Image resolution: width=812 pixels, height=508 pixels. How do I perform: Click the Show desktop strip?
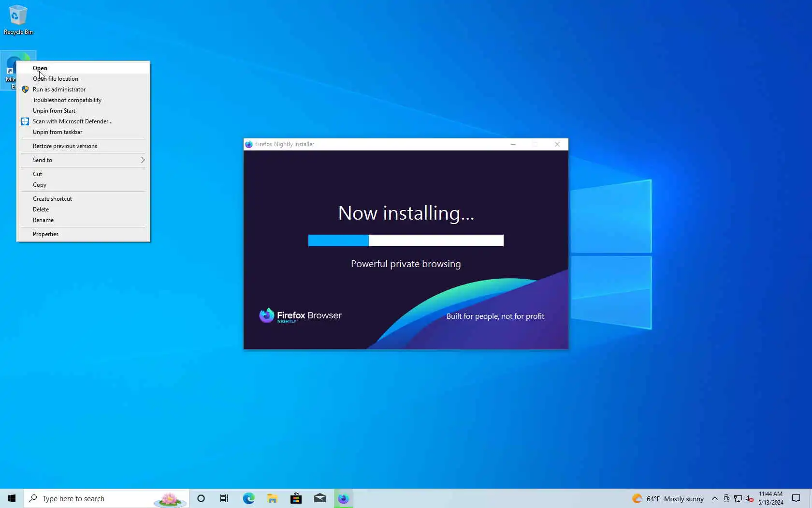810,498
